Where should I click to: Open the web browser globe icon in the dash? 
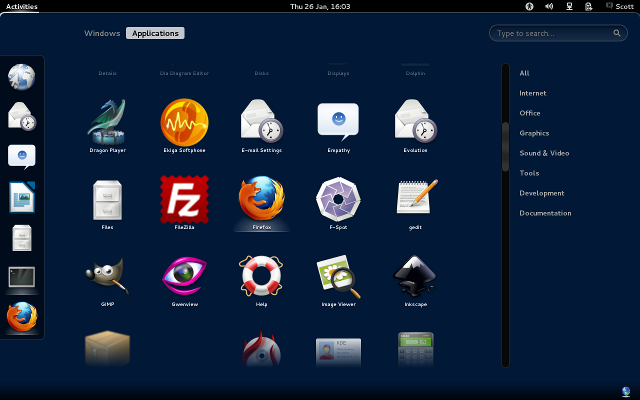click(22, 77)
